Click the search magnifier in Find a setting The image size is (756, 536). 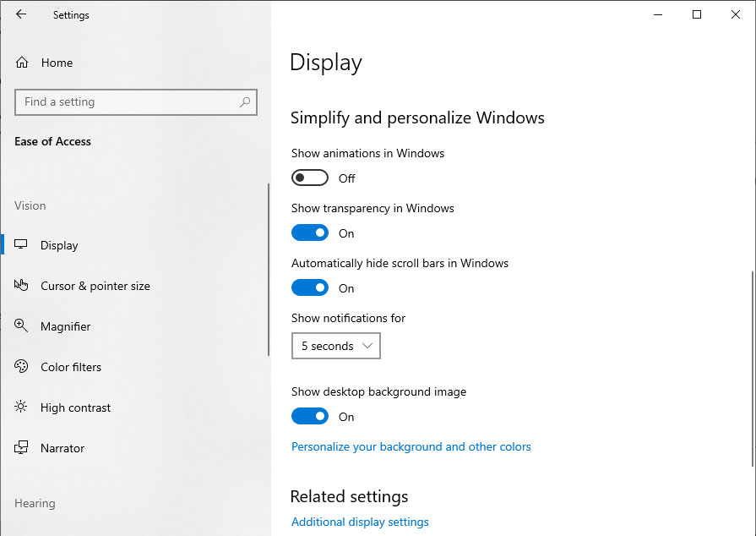tap(245, 101)
